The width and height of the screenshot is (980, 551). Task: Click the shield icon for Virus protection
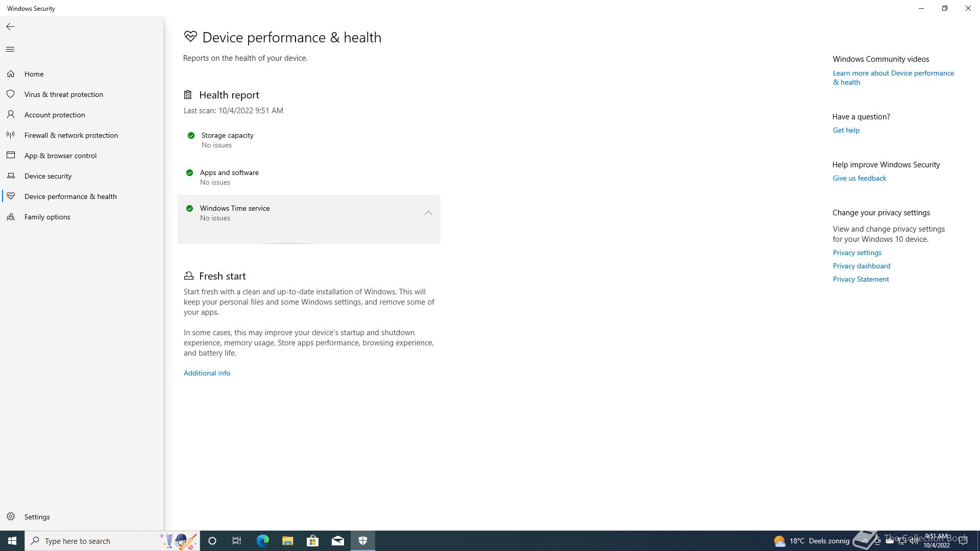(x=11, y=94)
